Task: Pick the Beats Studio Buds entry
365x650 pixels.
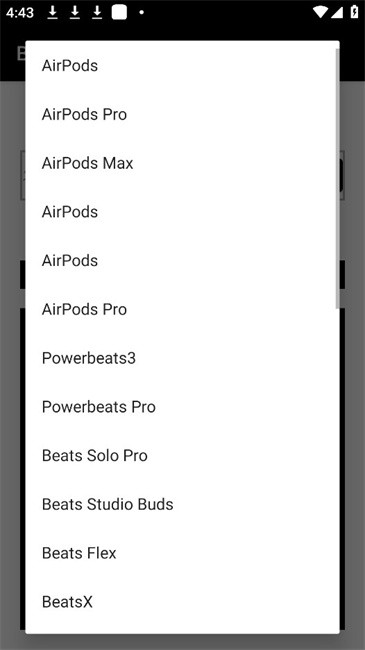Action: (x=182, y=504)
